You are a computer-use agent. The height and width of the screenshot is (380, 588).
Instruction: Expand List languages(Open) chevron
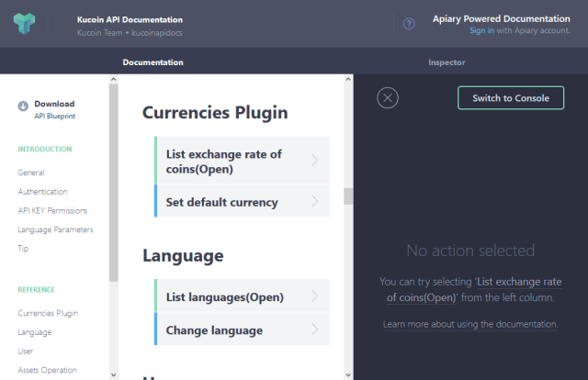click(314, 296)
